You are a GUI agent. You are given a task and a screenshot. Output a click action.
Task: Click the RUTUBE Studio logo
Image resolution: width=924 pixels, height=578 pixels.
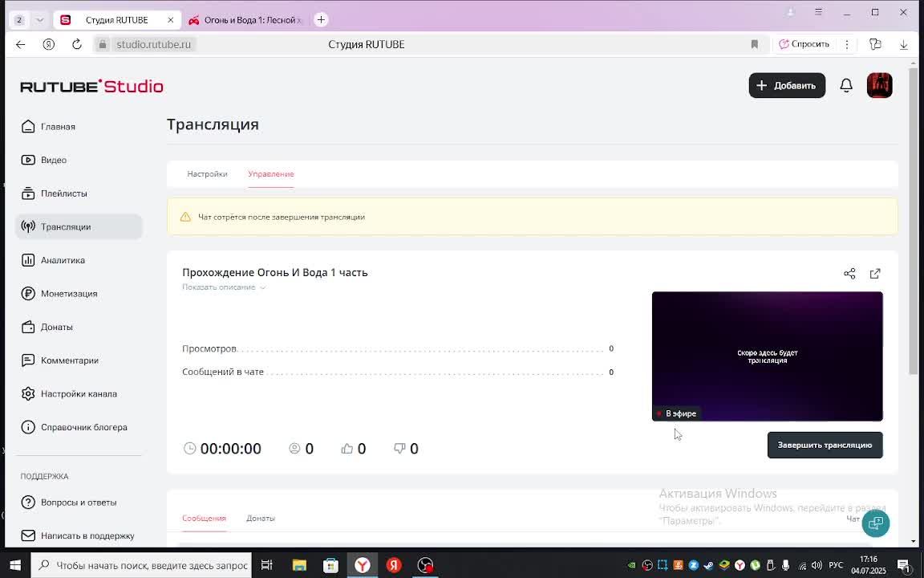pyautogui.click(x=92, y=86)
